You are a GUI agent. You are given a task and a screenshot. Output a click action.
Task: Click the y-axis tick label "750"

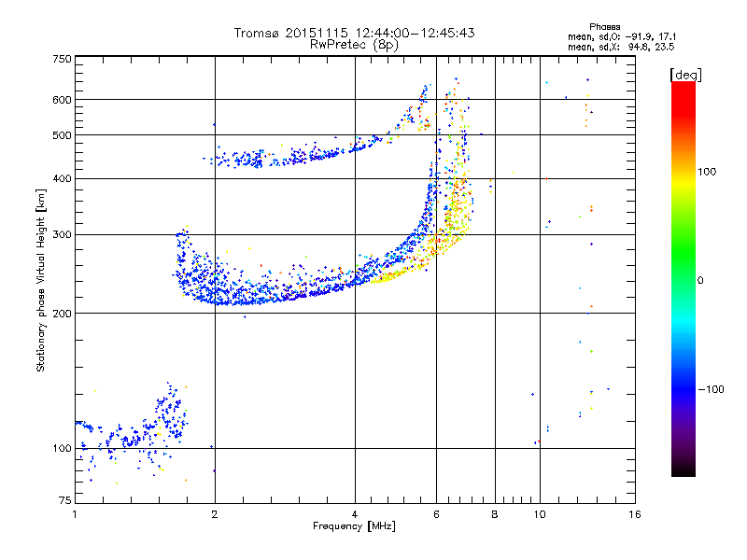point(62,59)
